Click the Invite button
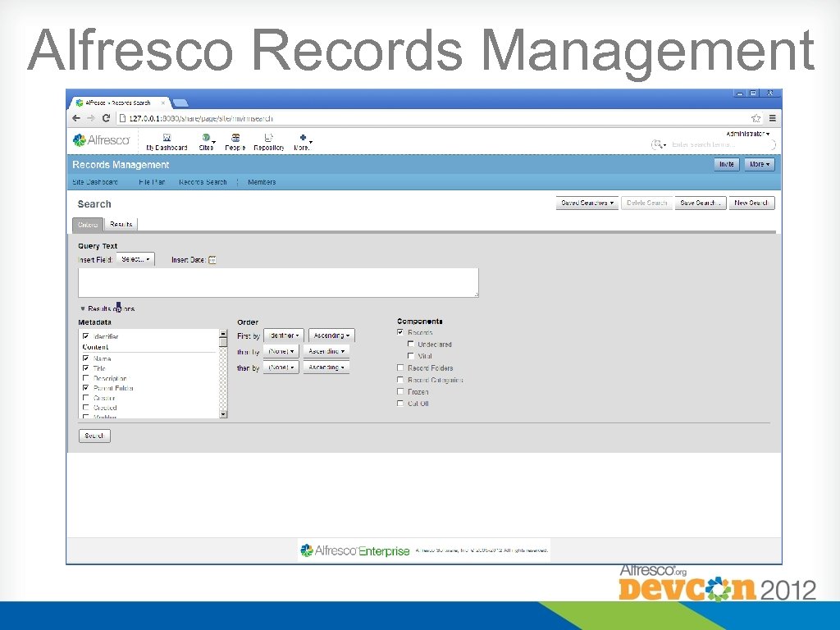The height and width of the screenshot is (630, 840). coord(727,164)
